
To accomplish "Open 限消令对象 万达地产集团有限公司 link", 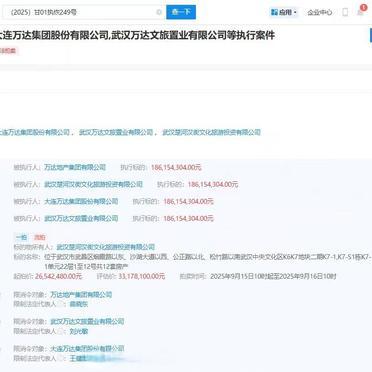I will point(81,295).
